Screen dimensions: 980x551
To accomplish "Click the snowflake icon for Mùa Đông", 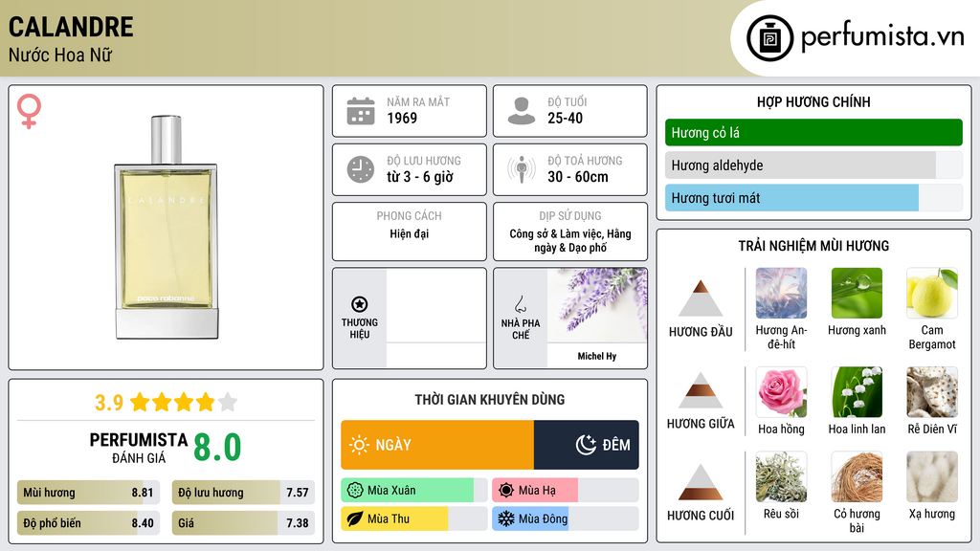I will click(x=506, y=518).
